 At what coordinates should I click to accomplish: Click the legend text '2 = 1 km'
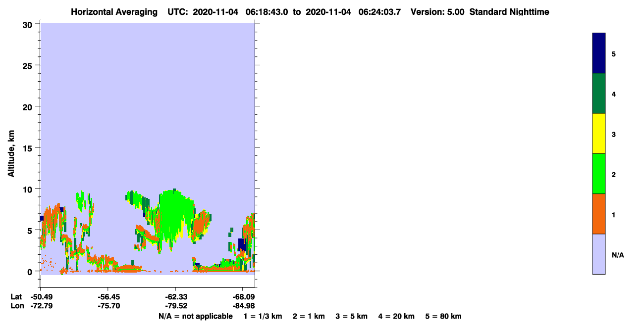[x=309, y=316]
